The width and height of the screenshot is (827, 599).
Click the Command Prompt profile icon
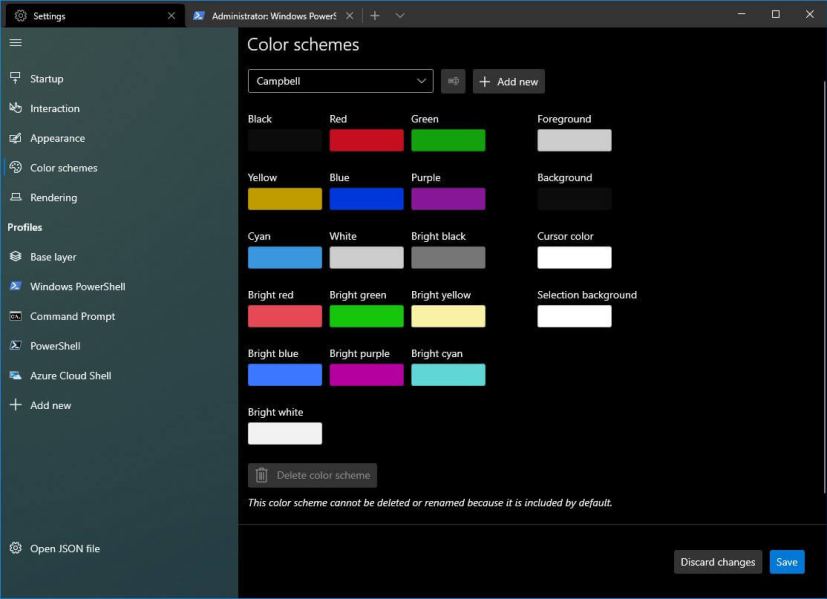pos(15,316)
